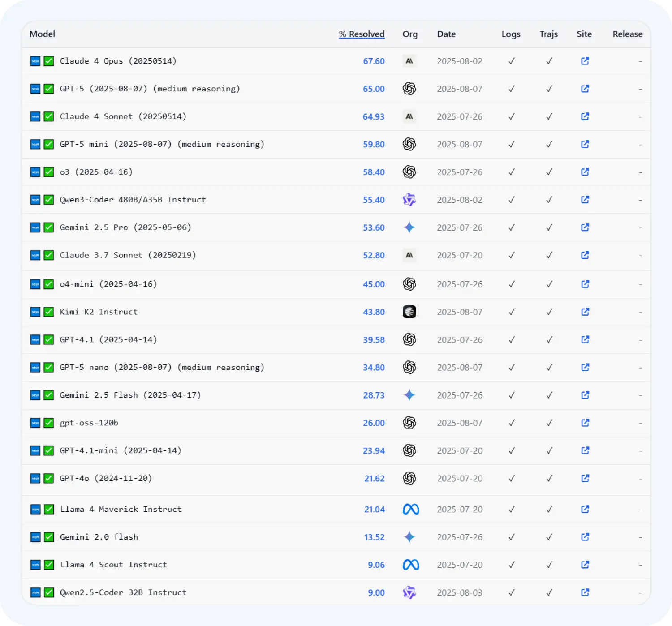
Task: Sort table by % Resolved column
Action: pyautogui.click(x=362, y=34)
